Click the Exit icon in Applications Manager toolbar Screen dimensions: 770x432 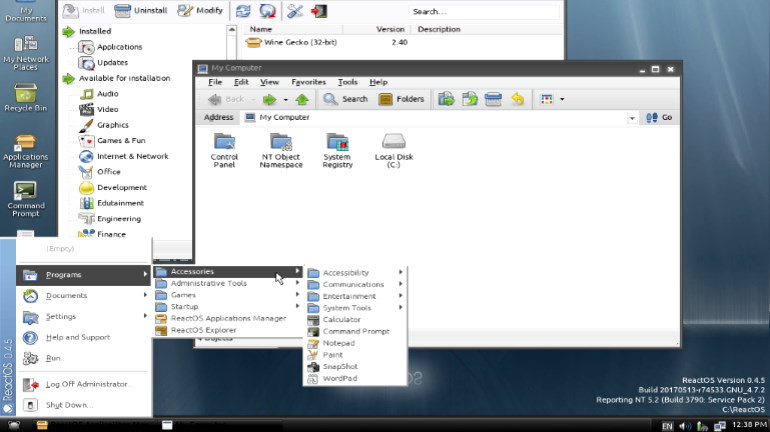pyautogui.click(x=319, y=11)
